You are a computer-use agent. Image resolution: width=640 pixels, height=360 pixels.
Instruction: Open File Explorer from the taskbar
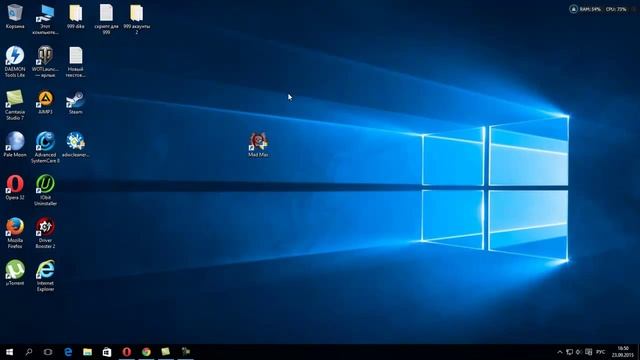tap(87, 352)
